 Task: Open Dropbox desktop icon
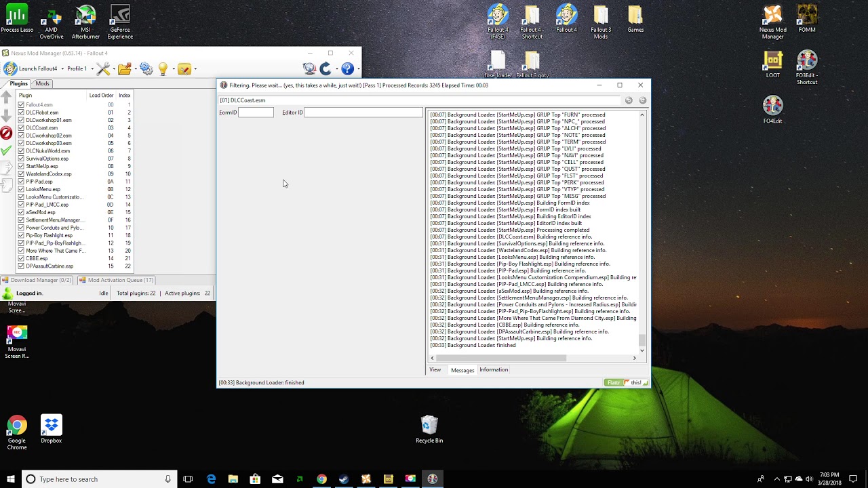(52, 430)
